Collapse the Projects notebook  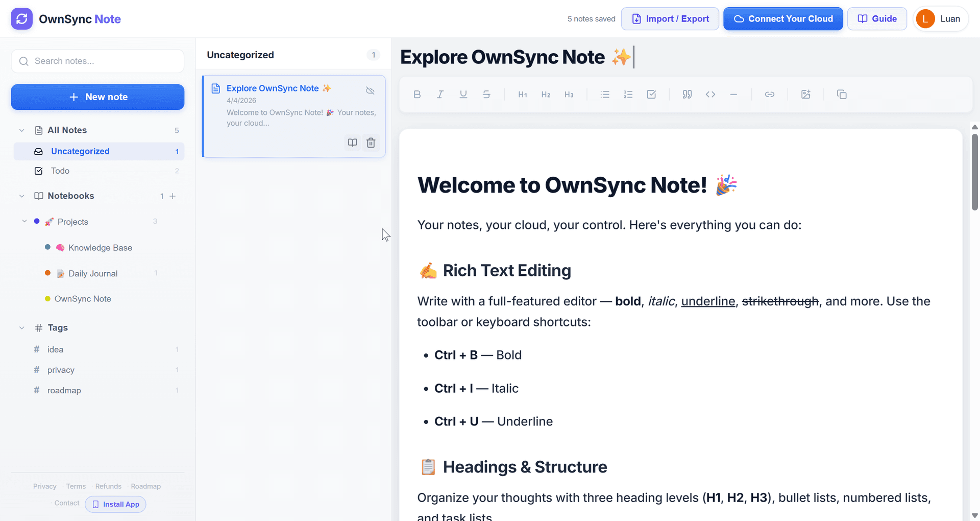pos(24,221)
